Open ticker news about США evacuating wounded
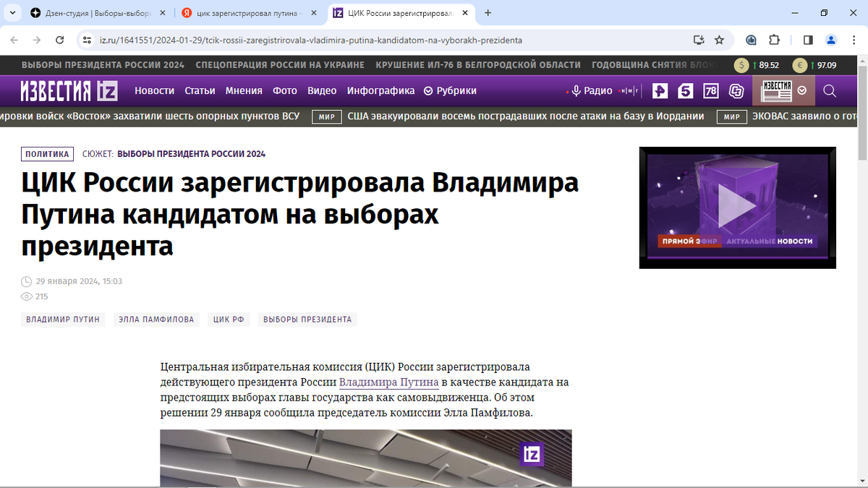868x488 pixels. click(x=526, y=116)
